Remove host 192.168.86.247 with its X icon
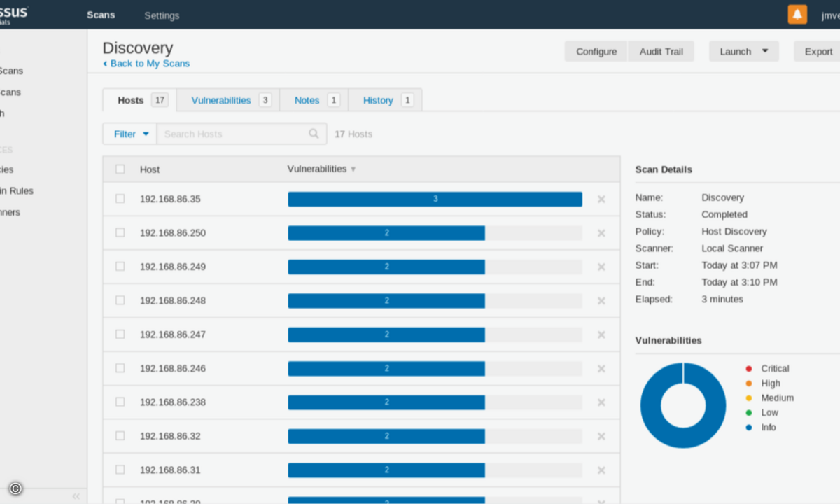Screen dimensions: 840x504 click(601, 335)
